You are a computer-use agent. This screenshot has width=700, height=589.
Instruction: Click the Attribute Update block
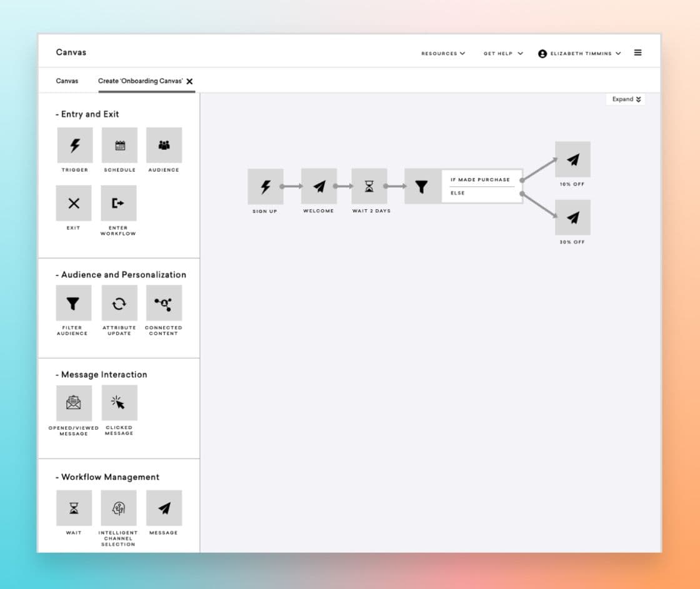119,304
